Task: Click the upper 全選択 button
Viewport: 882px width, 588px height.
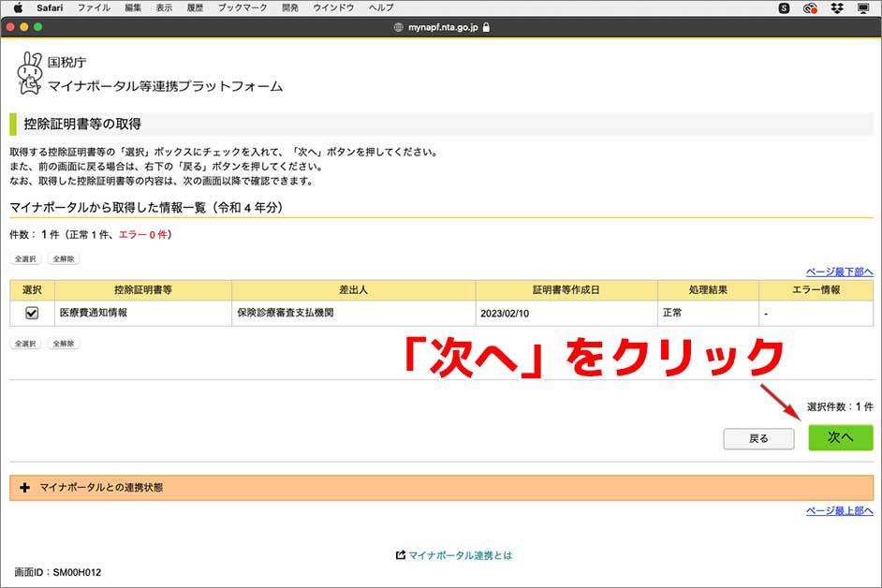Action: click(x=24, y=257)
